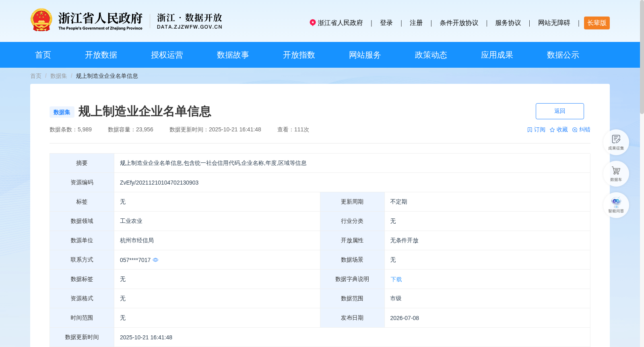Click the 规上制造业企业名单信息 page heading
Screen dimensions: 644x347
pyautogui.click(x=145, y=111)
